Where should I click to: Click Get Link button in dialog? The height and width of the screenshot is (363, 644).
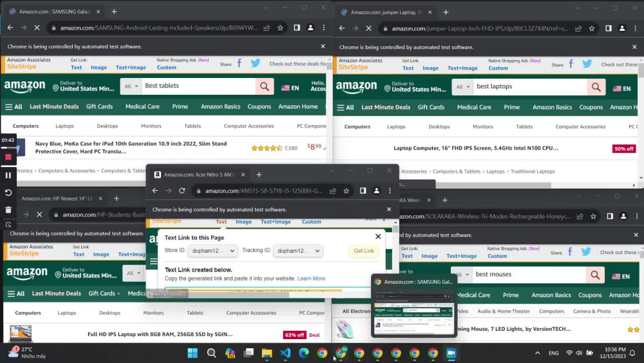364,251
